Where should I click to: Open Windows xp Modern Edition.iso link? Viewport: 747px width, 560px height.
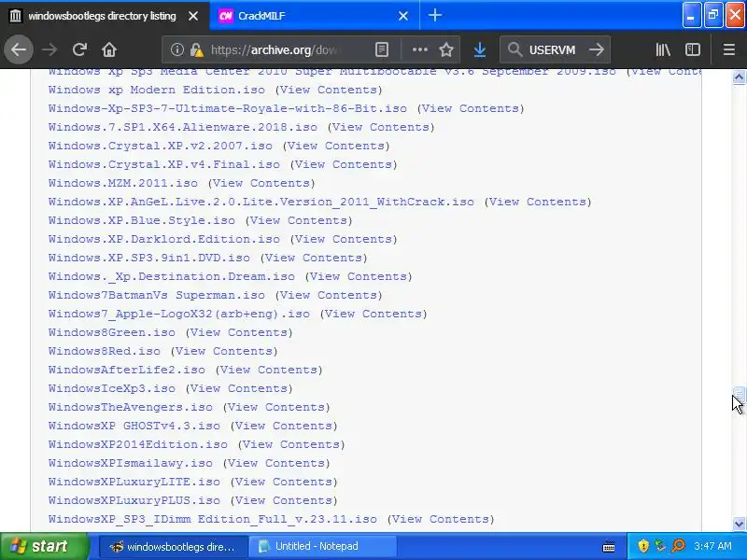pos(156,90)
